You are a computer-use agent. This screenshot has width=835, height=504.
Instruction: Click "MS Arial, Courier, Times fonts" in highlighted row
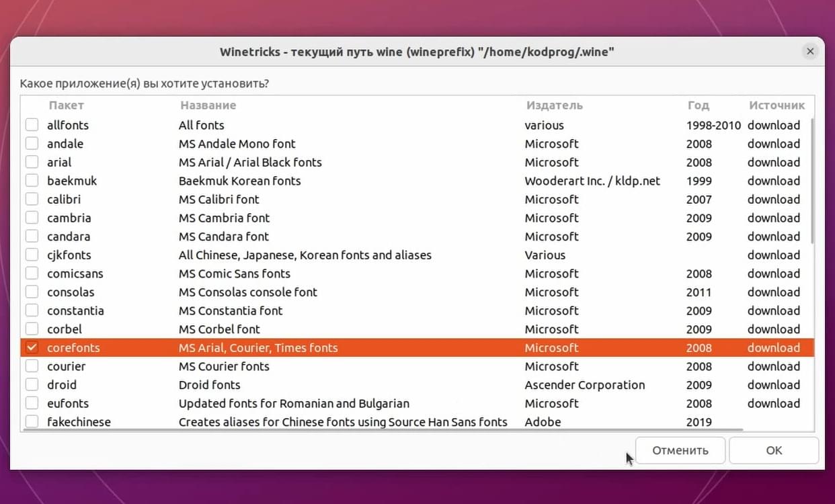(x=258, y=348)
